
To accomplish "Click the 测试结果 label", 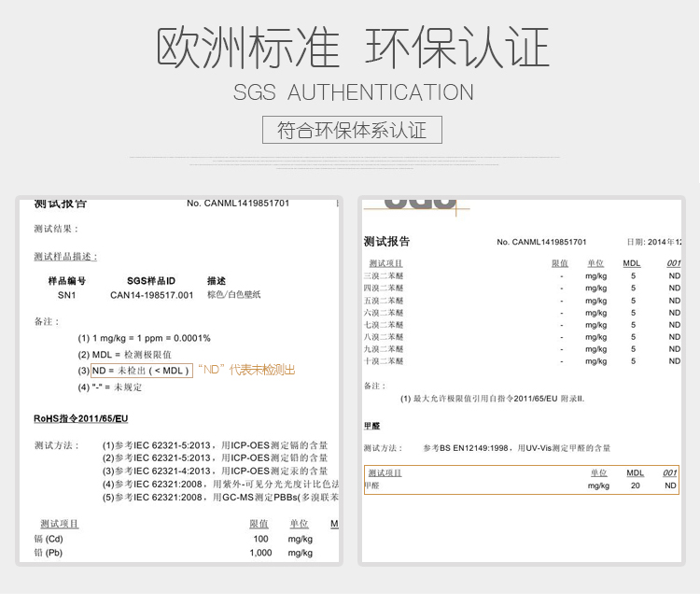I will point(56,229).
